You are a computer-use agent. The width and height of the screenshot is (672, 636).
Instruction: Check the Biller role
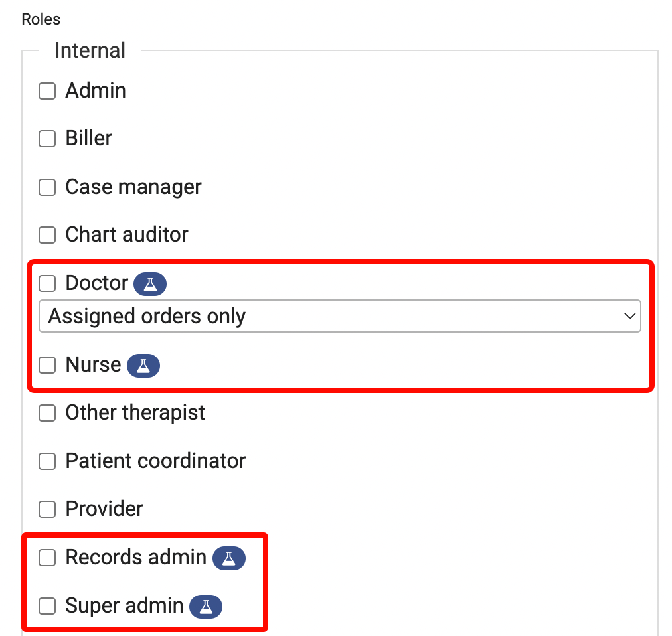click(47, 139)
